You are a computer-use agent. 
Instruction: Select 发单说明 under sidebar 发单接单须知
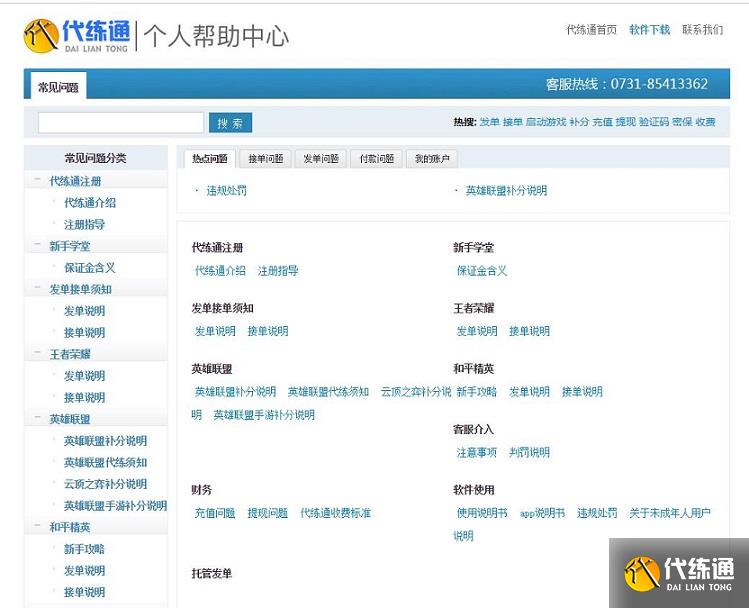pyautogui.click(x=85, y=311)
